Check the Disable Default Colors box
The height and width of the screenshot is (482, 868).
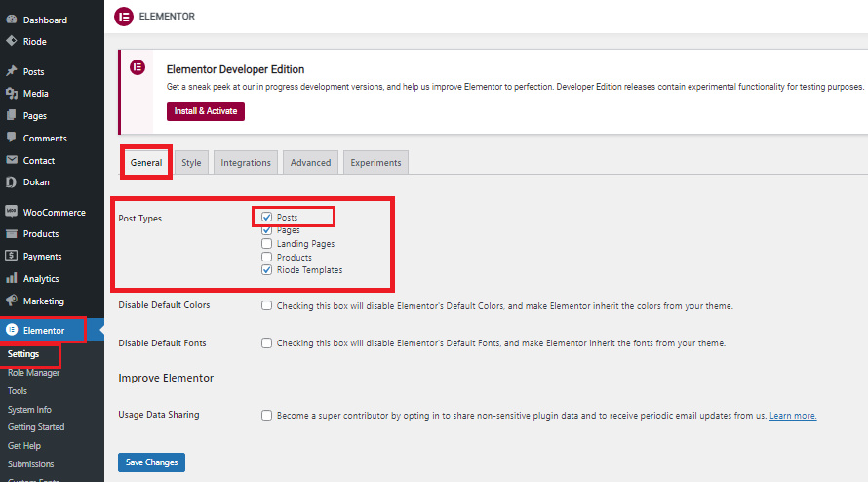coord(267,305)
